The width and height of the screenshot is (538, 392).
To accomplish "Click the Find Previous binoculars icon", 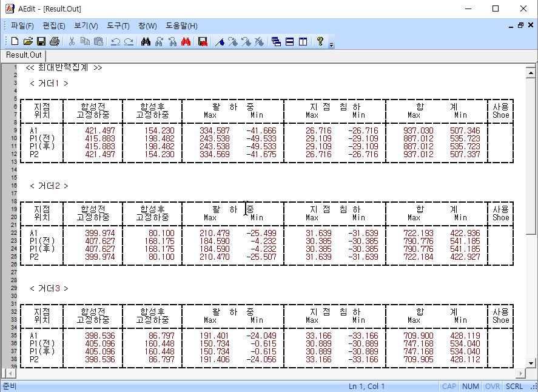I will pyautogui.click(x=173, y=41).
